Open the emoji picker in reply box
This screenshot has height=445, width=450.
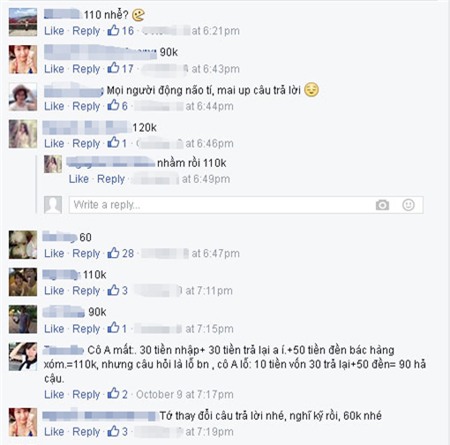(408, 205)
